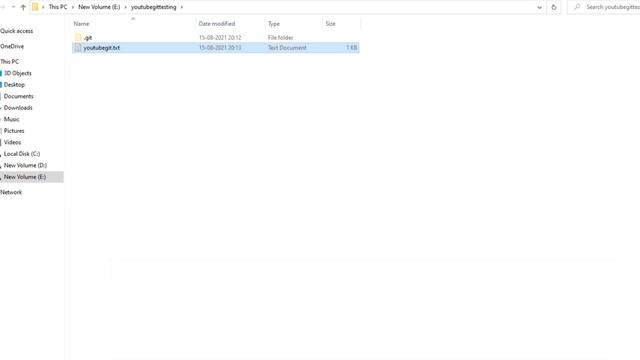Select the .git folder
This screenshot has width=640, height=360.
tap(216, 38)
